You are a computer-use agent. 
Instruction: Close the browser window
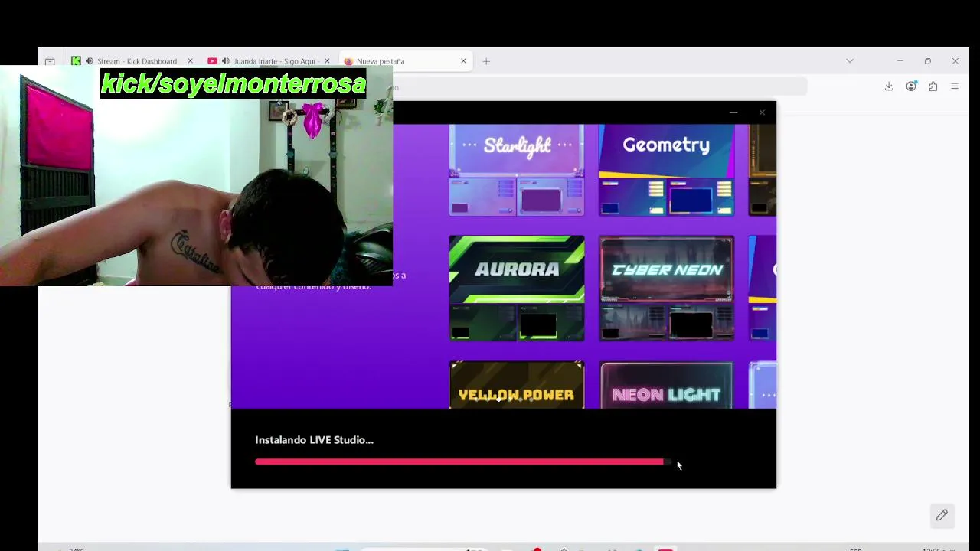(955, 61)
